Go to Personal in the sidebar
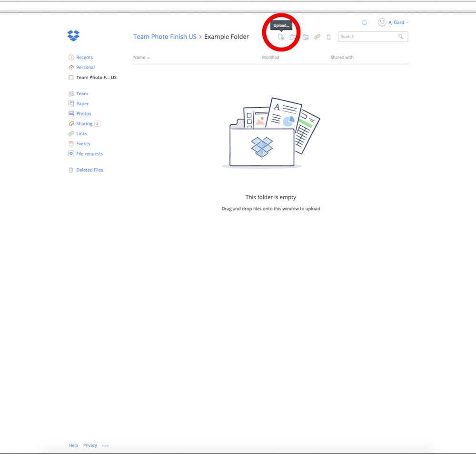The height and width of the screenshot is (454, 476). pos(82,68)
